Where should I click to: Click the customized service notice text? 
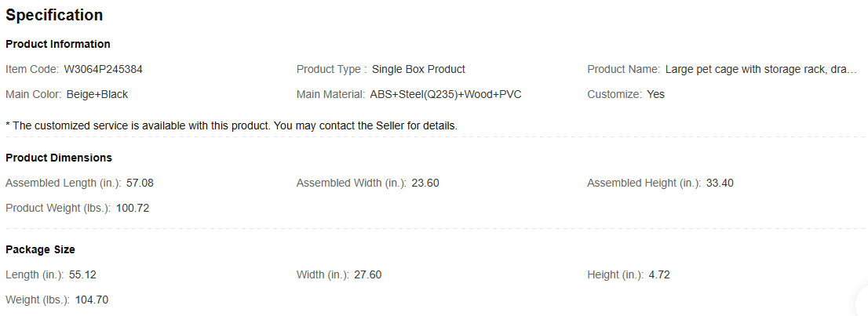click(x=232, y=125)
